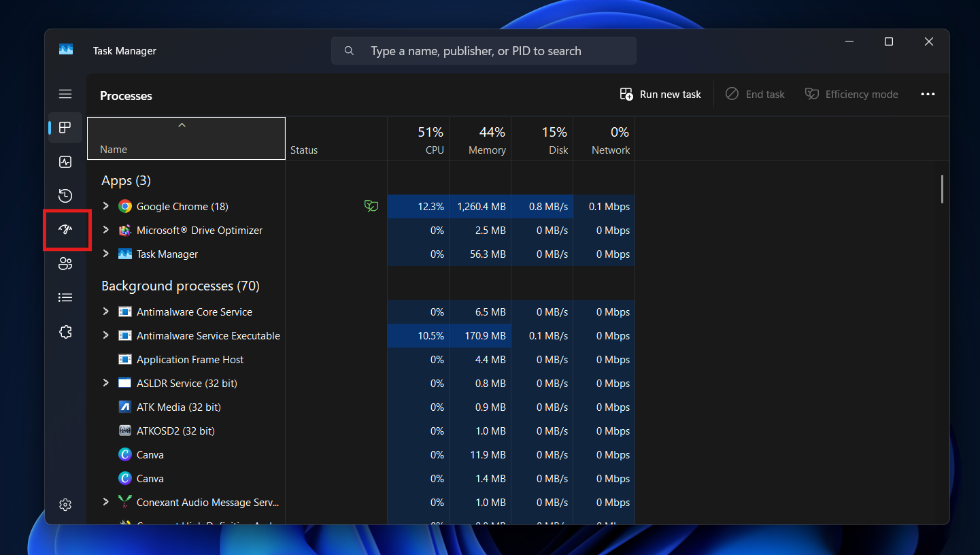Open the Services page icon
Screen dimensions: 980x555
click(x=65, y=331)
